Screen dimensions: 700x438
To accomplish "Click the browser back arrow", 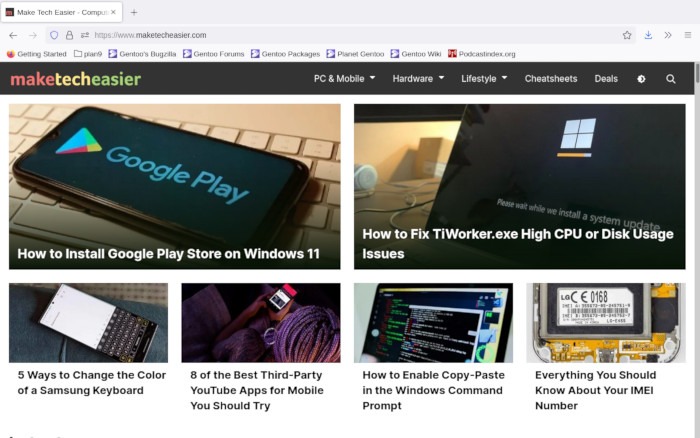I will point(13,35).
